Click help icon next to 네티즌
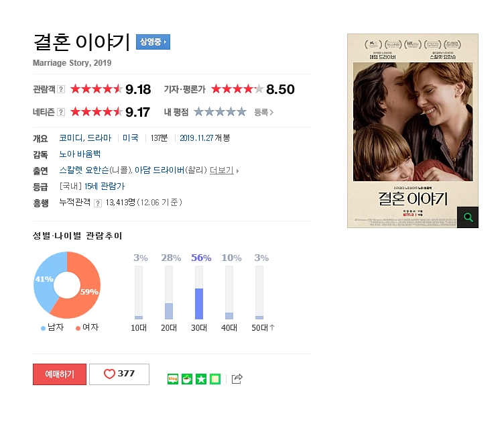The width and height of the screenshot is (504, 422). coord(61,112)
